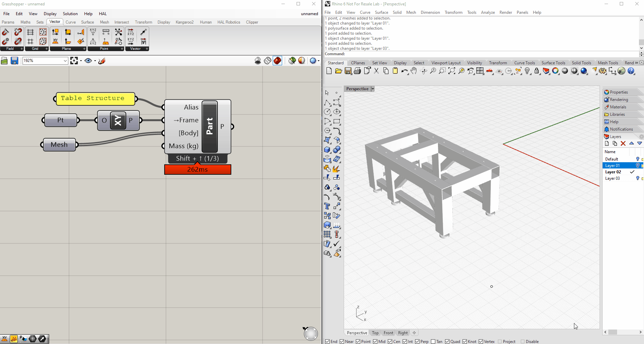Open the Grasshopper zoom percentage dropdown
The width and height of the screenshot is (644, 344).
click(x=65, y=61)
